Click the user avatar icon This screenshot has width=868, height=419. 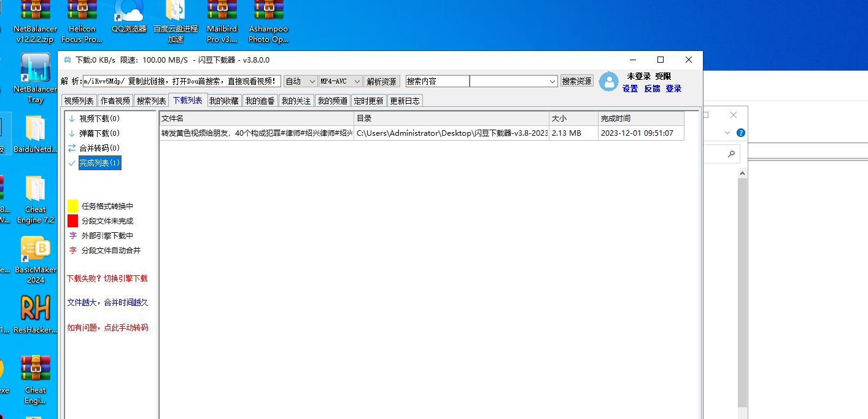(608, 82)
